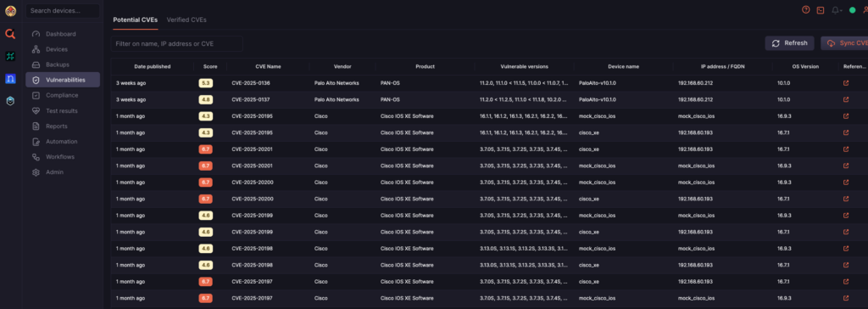Click the orange magnifier app icon in the left rail
This screenshot has height=309, width=868.
click(x=10, y=34)
